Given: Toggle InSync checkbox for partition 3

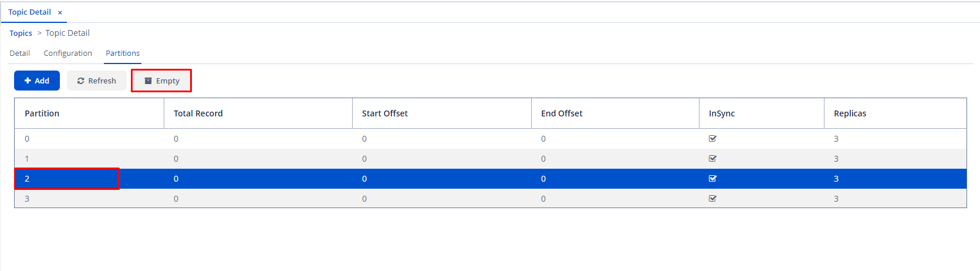Looking at the screenshot, I should pos(712,199).
